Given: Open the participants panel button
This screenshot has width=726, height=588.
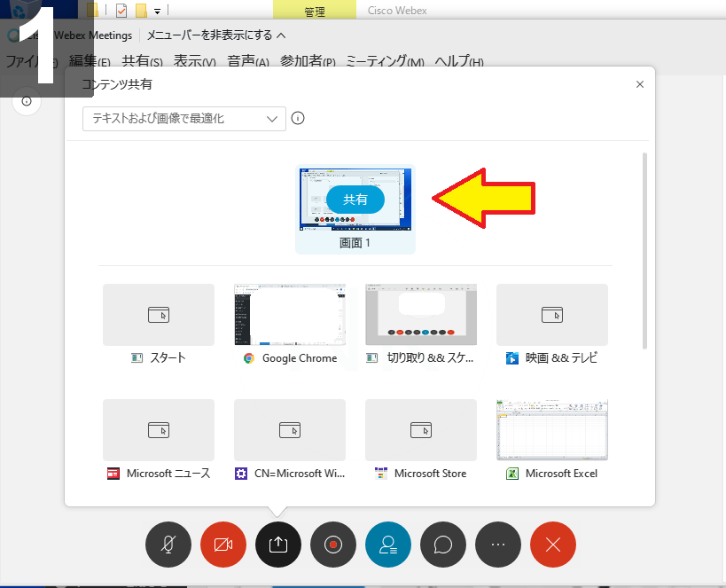Looking at the screenshot, I should pyautogui.click(x=388, y=545).
